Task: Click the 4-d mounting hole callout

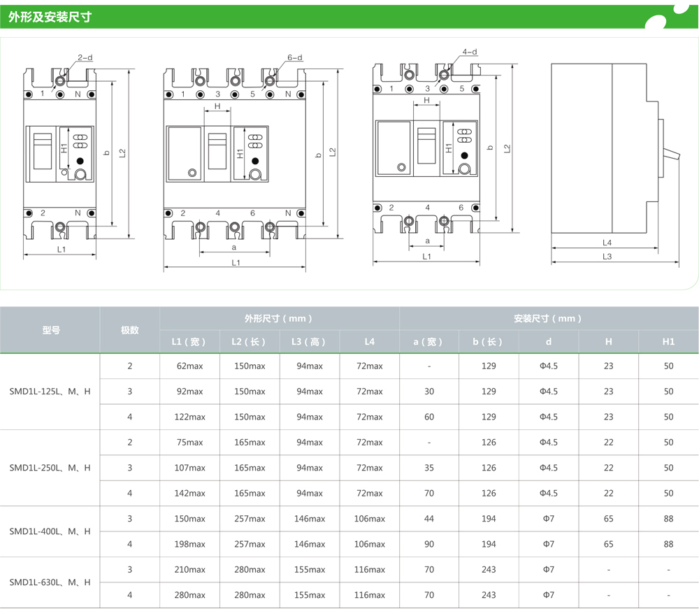Action: [470, 52]
